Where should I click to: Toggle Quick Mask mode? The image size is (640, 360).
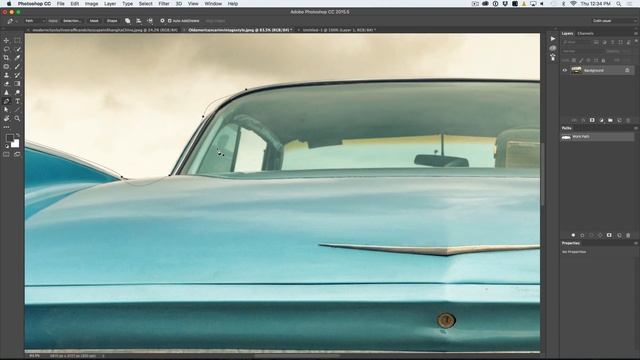pos(6,155)
